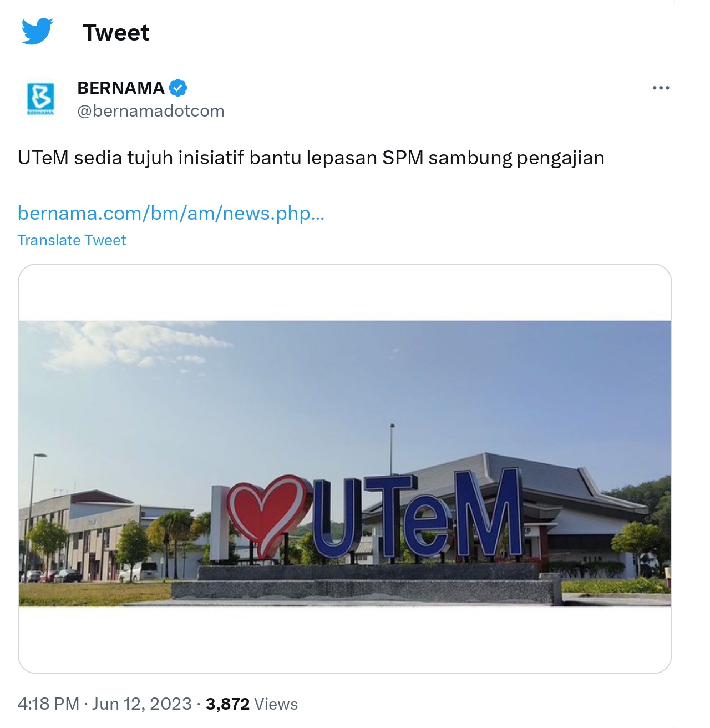Click the tweet text about UTeM inisiatif

(x=311, y=158)
